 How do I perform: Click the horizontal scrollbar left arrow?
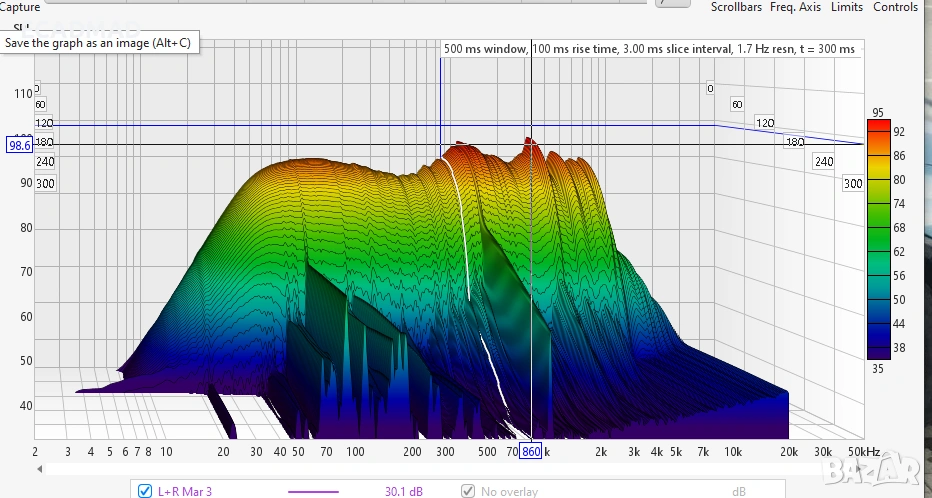40,468
